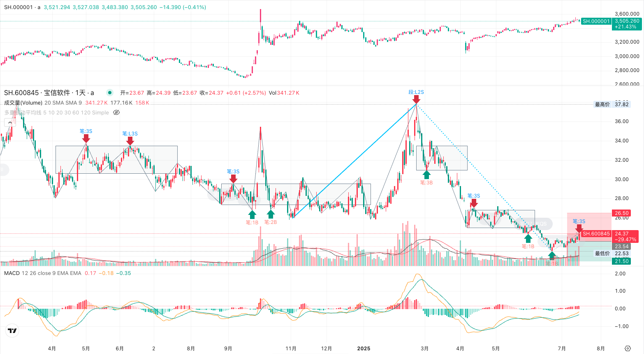Click the 最高价 high price label
This screenshot has height=354, width=644.
(x=602, y=104)
